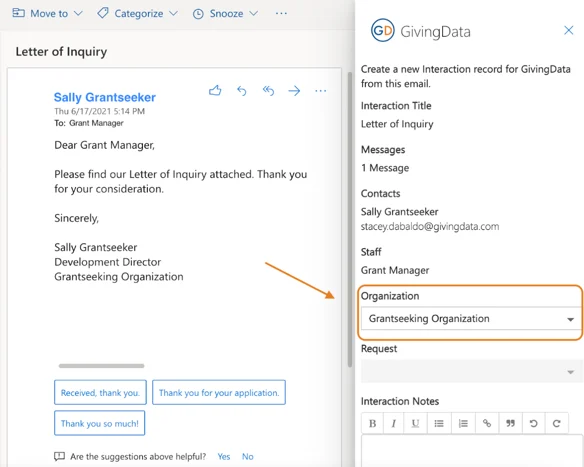Insert a numbered list in notes

(x=463, y=423)
